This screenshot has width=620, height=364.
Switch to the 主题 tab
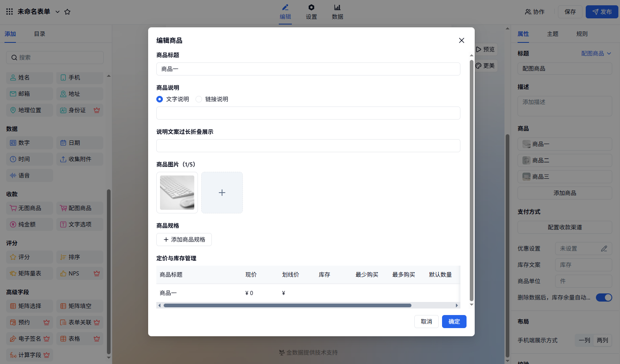553,34
